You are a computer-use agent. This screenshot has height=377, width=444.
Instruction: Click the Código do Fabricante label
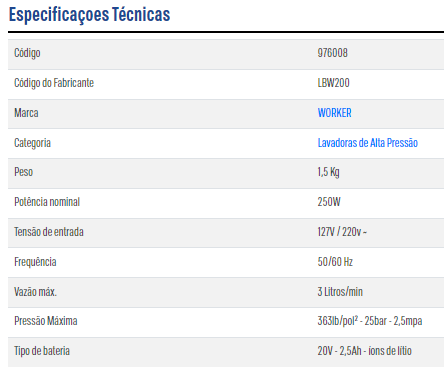[x=54, y=83]
